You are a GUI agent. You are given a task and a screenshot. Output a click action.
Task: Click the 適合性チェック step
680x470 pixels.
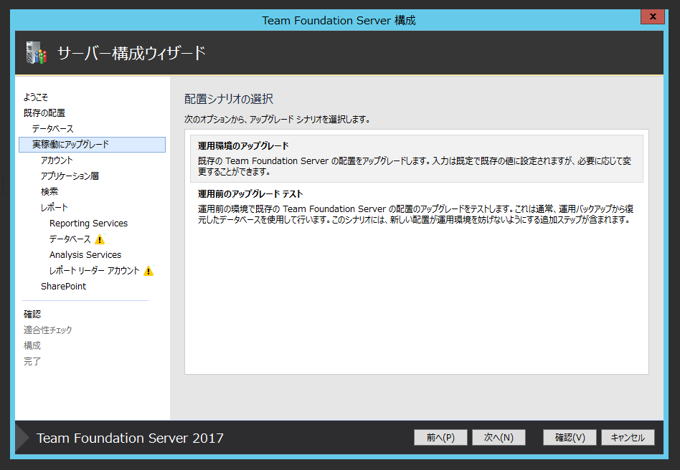pyautogui.click(x=48, y=330)
